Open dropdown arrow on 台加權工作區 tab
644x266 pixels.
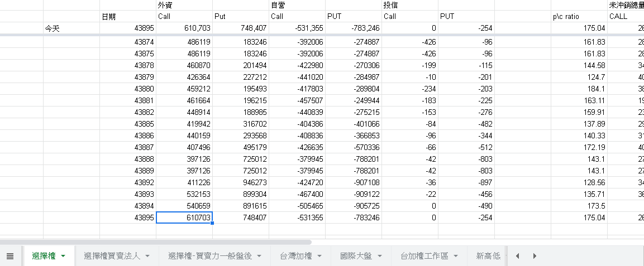[x=456, y=256]
